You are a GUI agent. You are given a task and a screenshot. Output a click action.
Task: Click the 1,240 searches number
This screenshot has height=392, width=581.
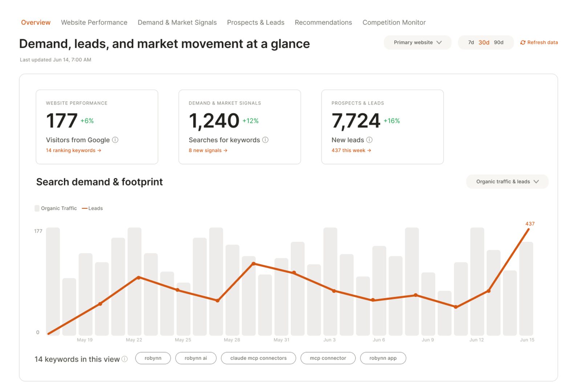214,121
